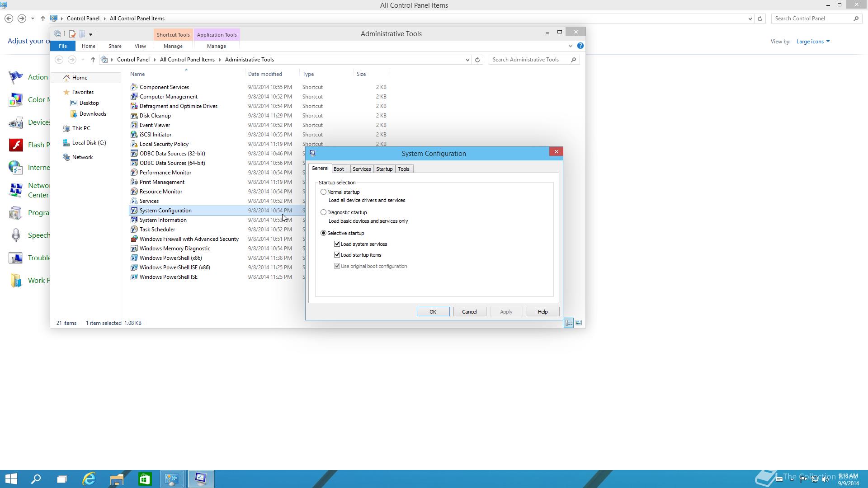
Task: Select the Diagnostic startup radio button
Action: click(x=323, y=212)
